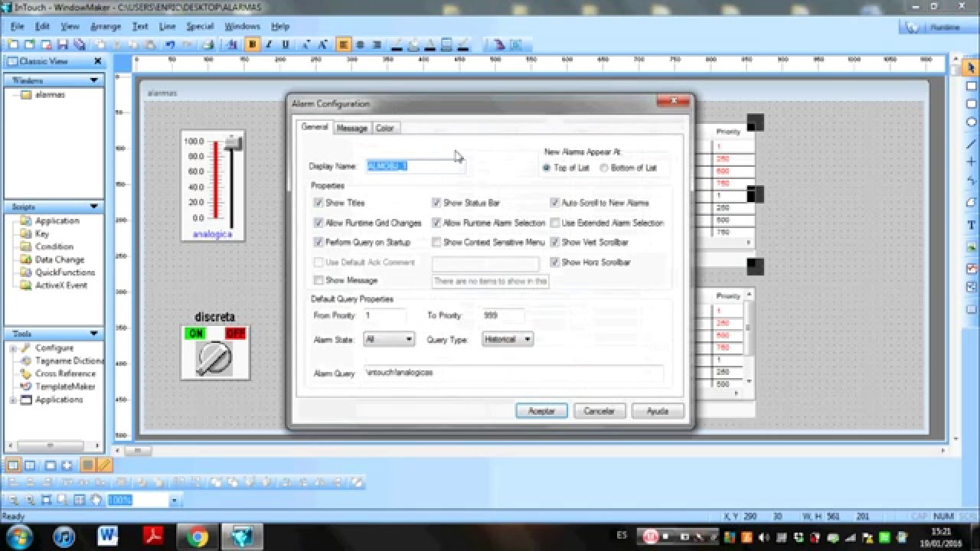980x551 pixels.
Task: Select the ellipse drawing tool
Action: (972, 122)
